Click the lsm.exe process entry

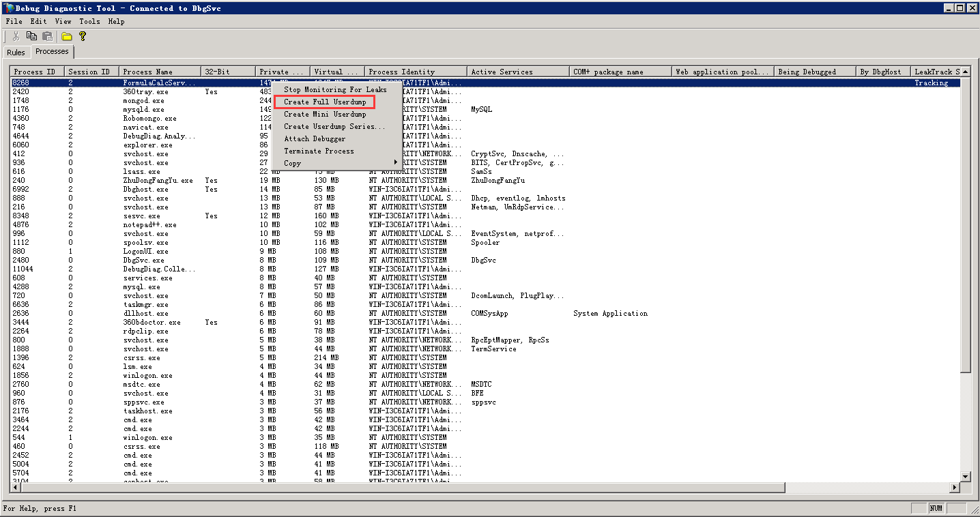coord(485,366)
